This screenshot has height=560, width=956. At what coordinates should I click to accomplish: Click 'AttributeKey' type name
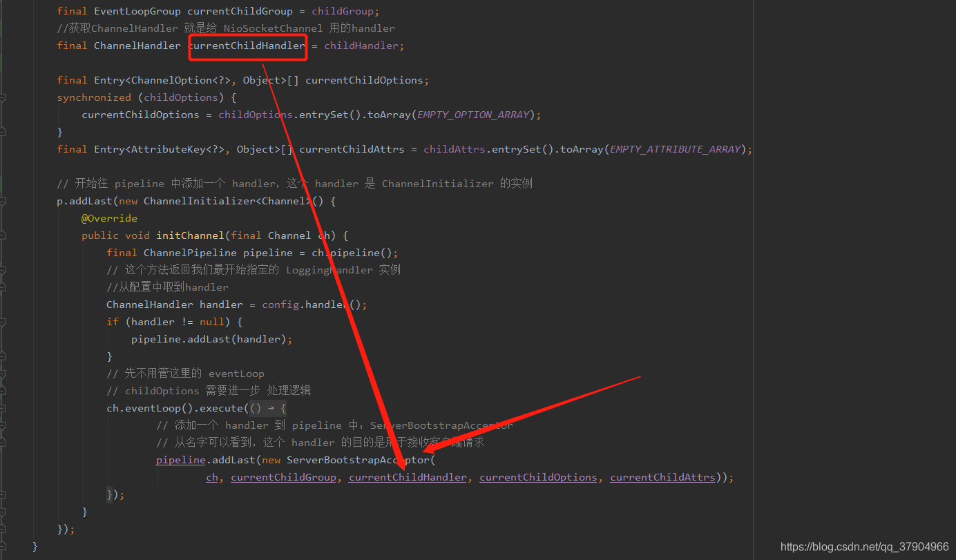[x=169, y=149]
